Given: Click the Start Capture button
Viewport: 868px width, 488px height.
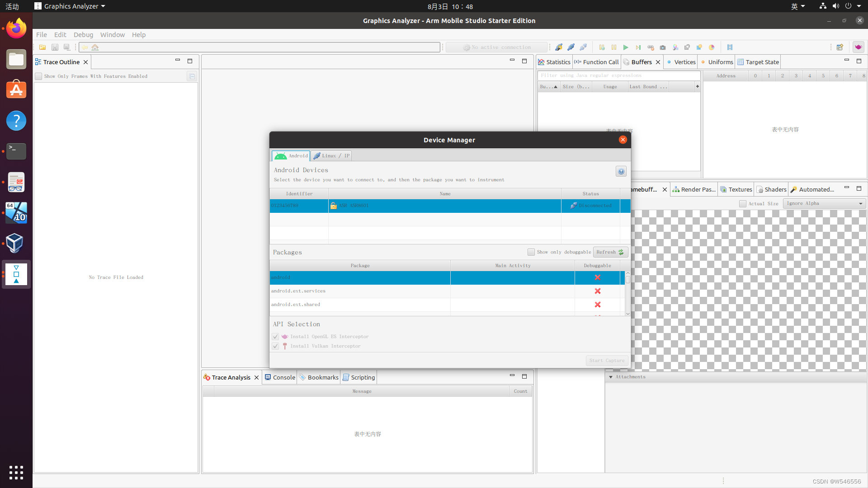Looking at the screenshot, I should (x=607, y=360).
